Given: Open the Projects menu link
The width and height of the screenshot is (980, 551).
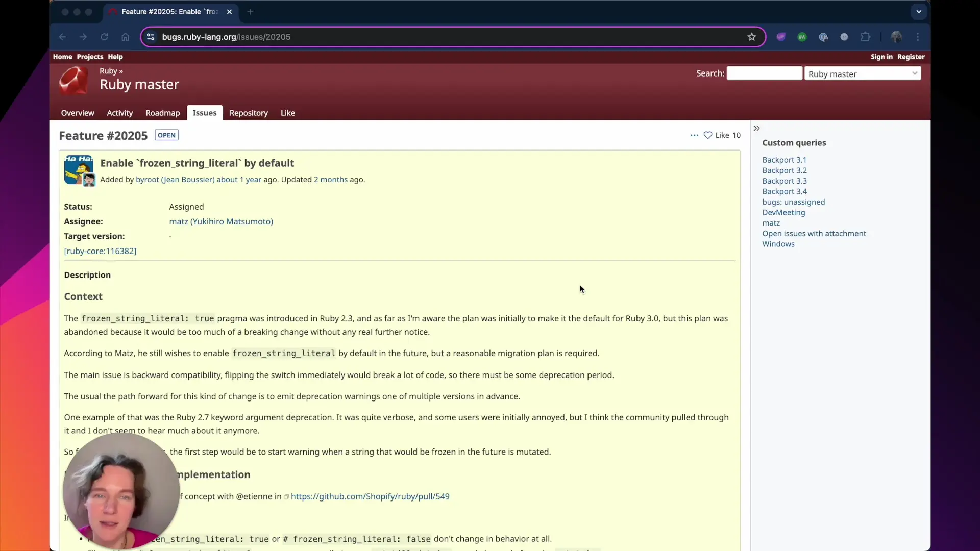Looking at the screenshot, I should click(x=90, y=57).
